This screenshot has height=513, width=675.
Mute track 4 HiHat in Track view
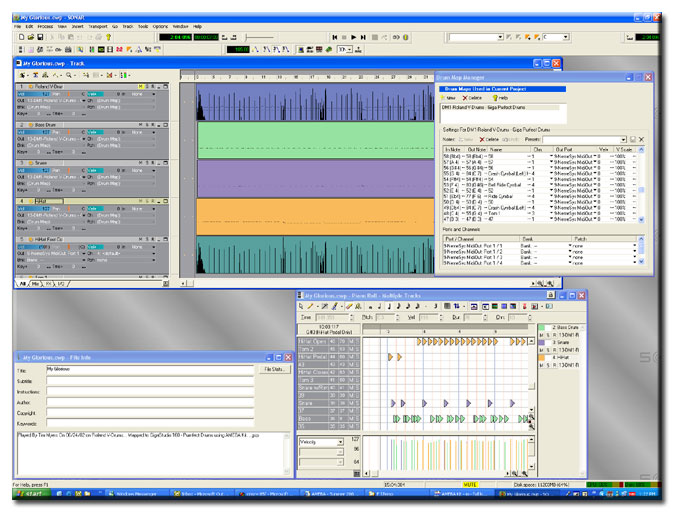pos(141,201)
